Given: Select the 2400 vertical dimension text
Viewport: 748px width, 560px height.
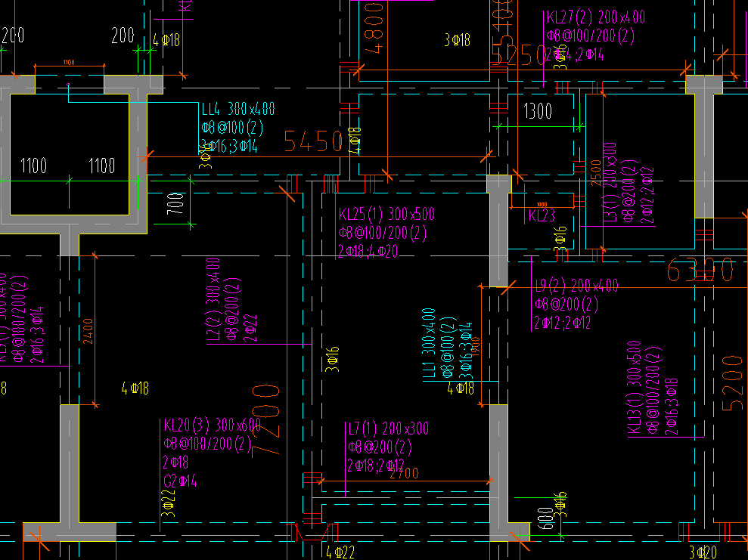Looking at the screenshot, I should coord(88,331).
